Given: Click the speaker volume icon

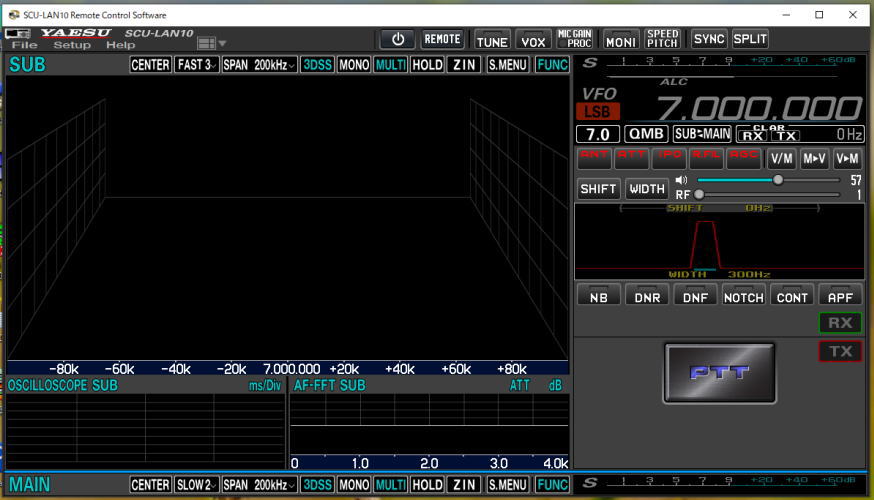Looking at the screenshot, I should click(x=682, y=180).
